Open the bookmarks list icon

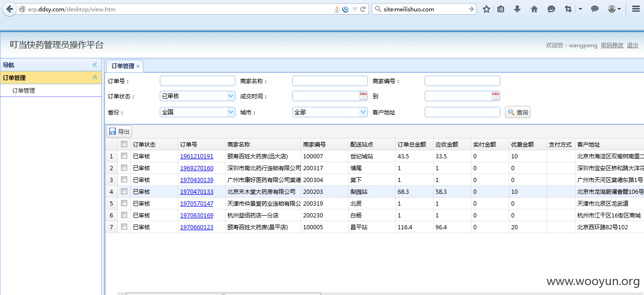click(x=501, y=9)
